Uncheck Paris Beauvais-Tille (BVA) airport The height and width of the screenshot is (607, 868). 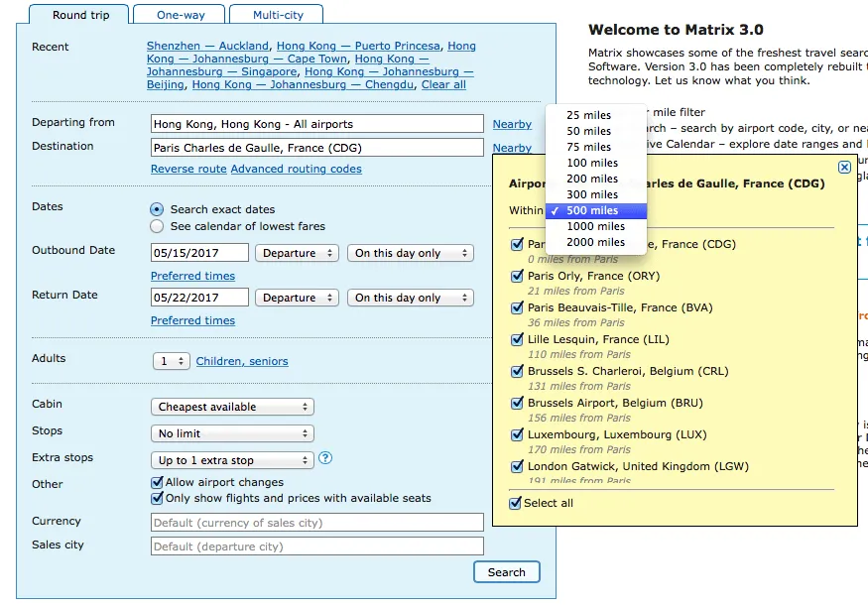tap(517, 307)
